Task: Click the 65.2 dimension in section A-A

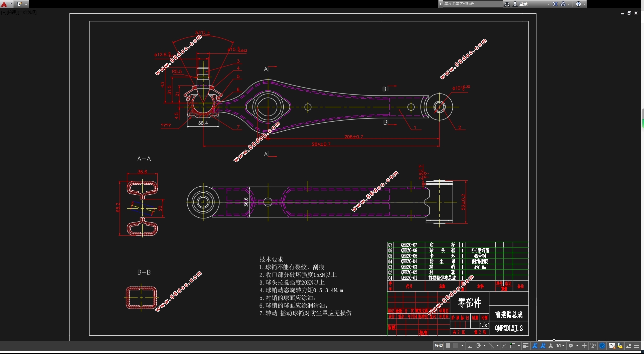Action: click(118, 207)
